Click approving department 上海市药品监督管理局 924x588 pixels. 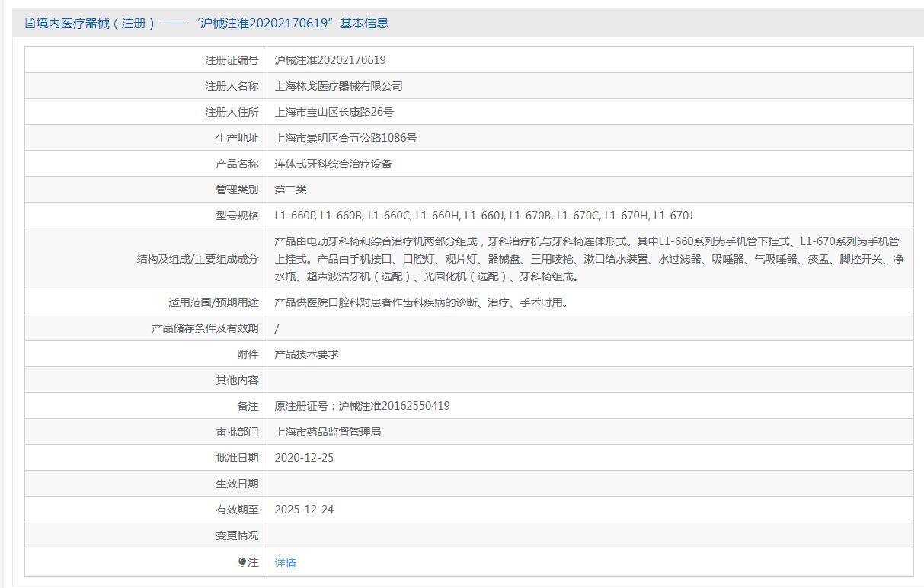pos(328,432)
